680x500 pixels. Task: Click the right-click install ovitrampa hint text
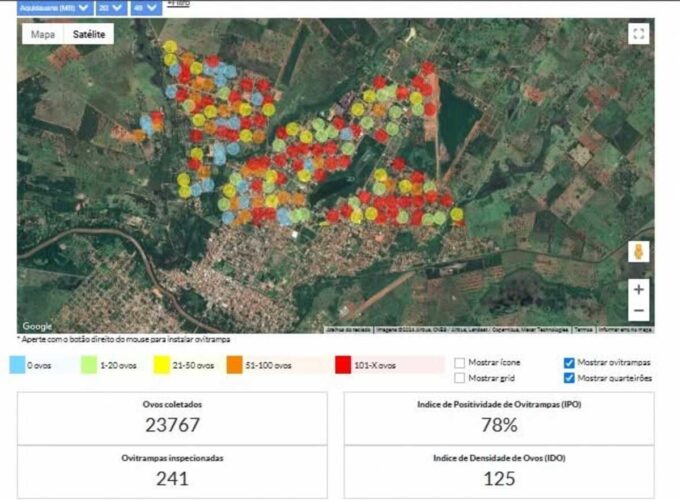pos(124,339)
